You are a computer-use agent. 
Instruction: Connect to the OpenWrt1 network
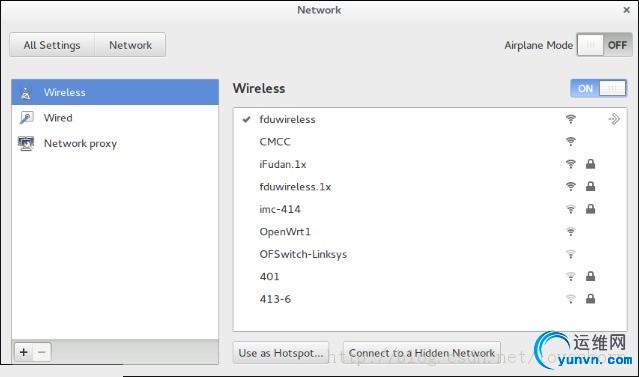430,231
